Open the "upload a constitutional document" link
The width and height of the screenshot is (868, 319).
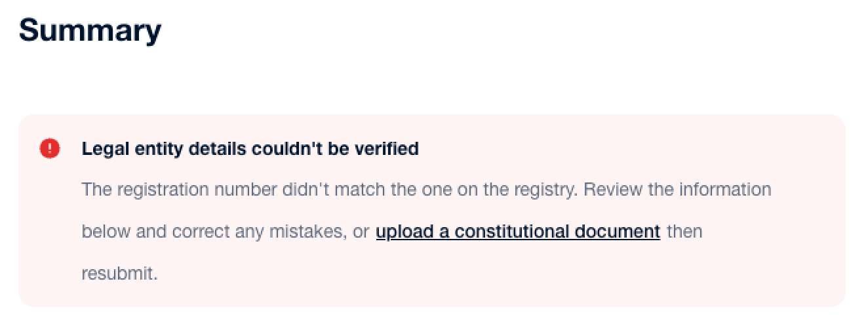tap(517, 232)
